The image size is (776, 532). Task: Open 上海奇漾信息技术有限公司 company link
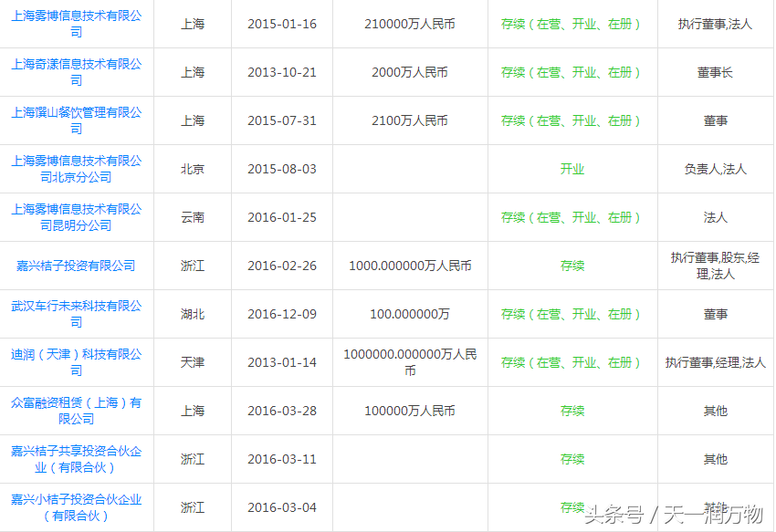coord(76,72)
